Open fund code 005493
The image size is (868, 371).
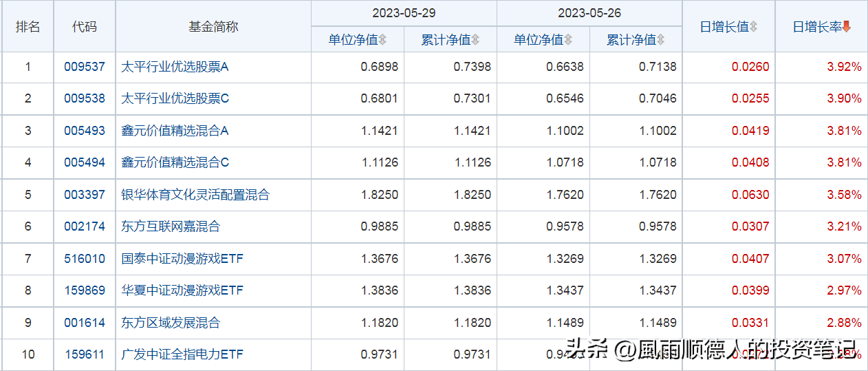point(85,131)
